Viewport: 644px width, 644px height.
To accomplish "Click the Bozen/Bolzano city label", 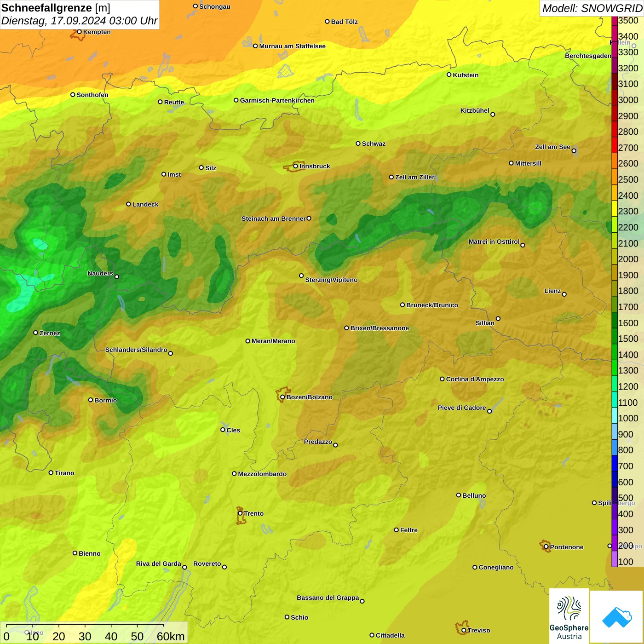I will tap(310, 397).
